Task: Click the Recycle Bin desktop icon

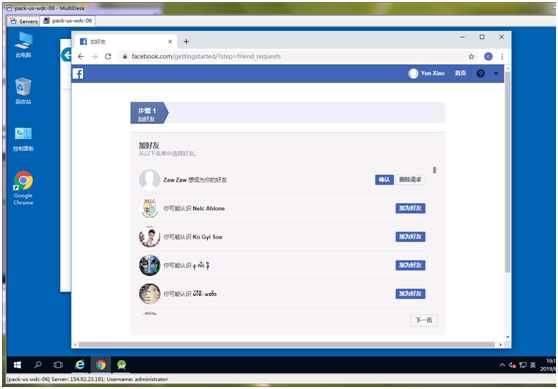Action: pyautogui.click(x=23, y=91)
